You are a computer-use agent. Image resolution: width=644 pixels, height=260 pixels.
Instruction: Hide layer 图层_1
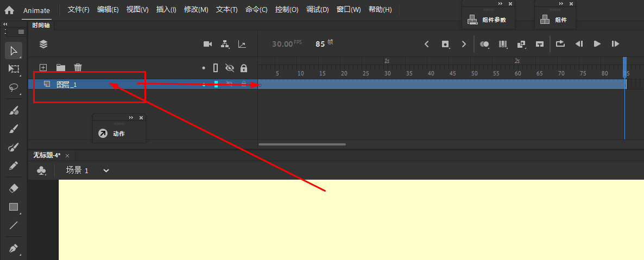(x=230, y=84)
